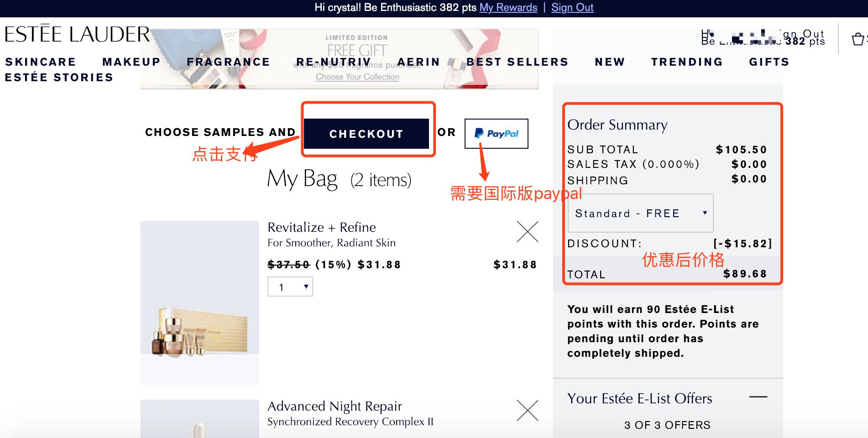Open the ESTÉE STORIES menu item
The width and height of the screenshot is (868, 438).
point(59,78)
